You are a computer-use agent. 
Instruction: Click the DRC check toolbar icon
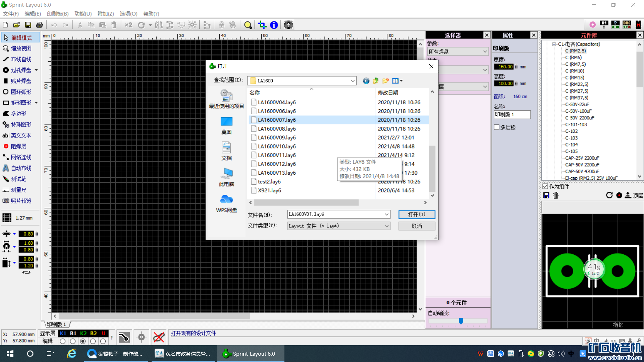click(x=627, y=24)
